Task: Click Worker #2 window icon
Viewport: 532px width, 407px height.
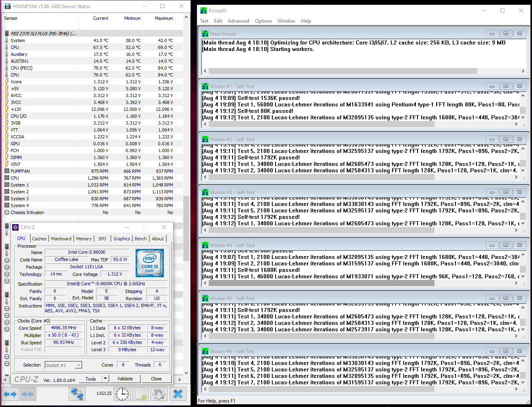Action: [205, 139]
